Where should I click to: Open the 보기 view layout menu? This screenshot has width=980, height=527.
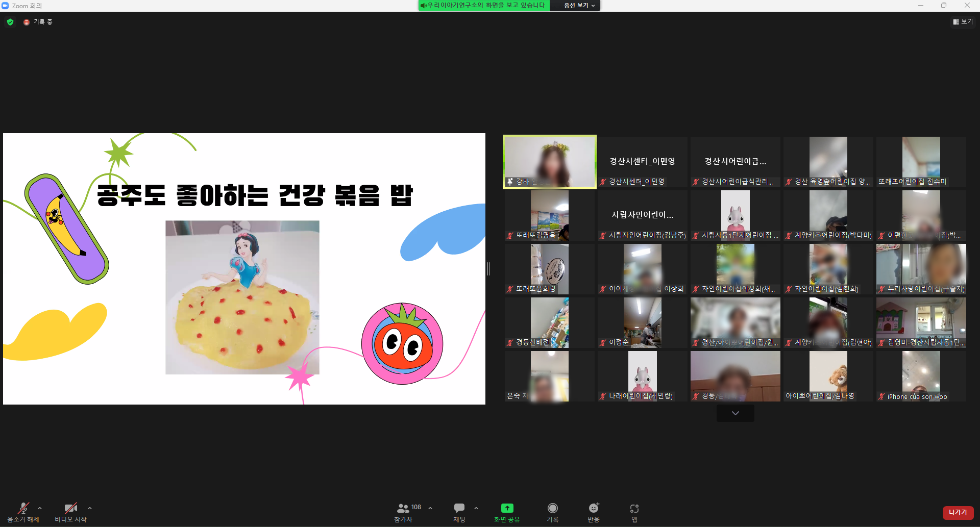click(x=963, y=22)
